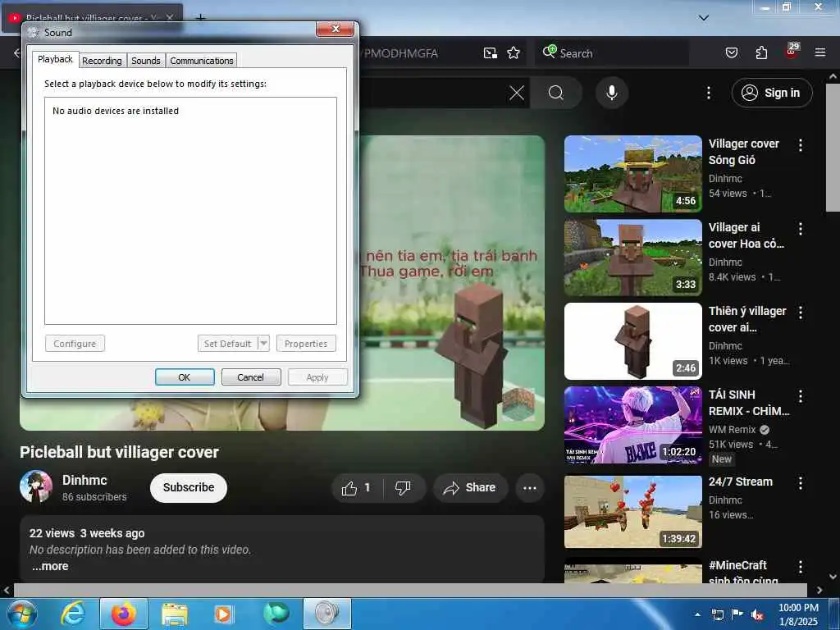
Task: Open TÁI SINH REMIX video thumbnail
Action: coord(632,425)
